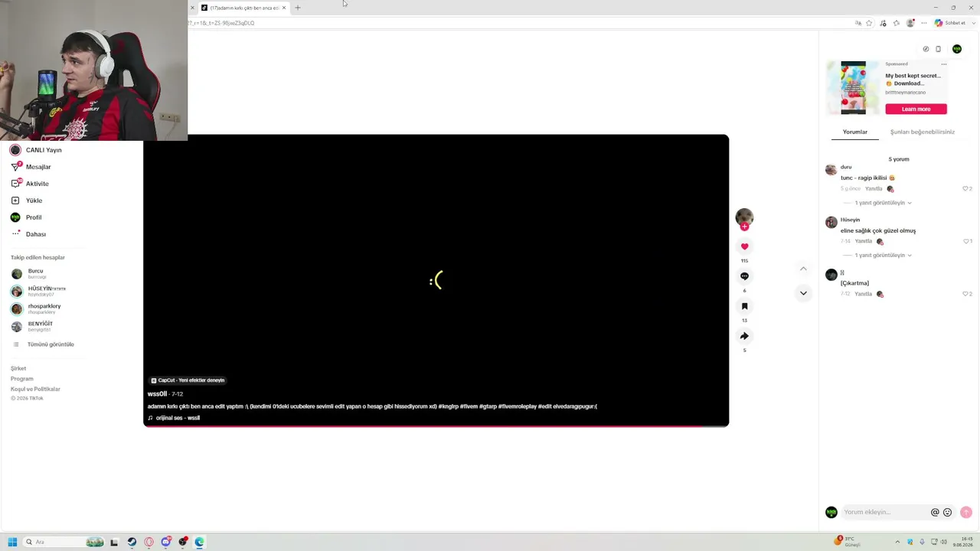980x551 pixels.
Task: Open the browser settings three-dot menu
Action: click(x=923, y=23)
